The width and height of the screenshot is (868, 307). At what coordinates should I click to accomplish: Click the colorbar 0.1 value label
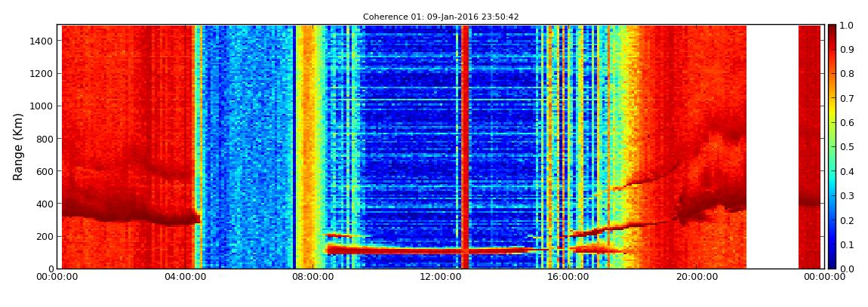click(847, 244)
